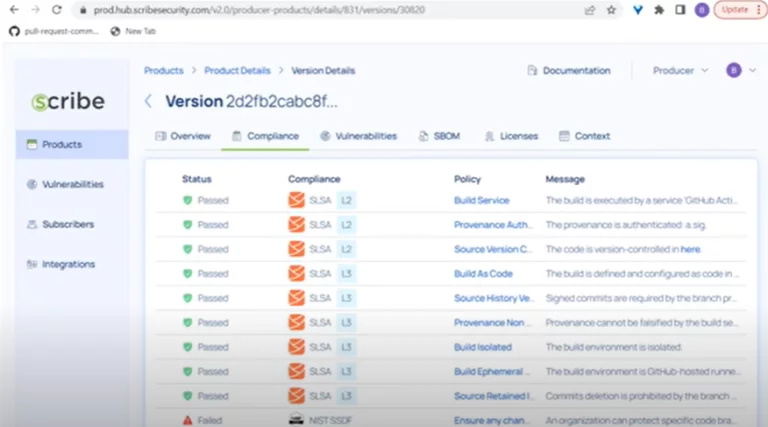Click the Product Details breadcrumb link
768x427 pixels.
[x=238, y=71]
